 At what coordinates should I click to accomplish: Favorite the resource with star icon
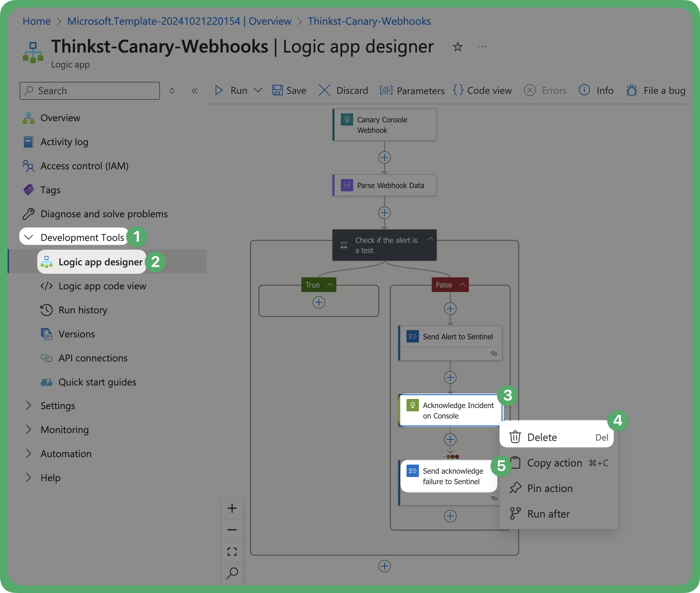pyautogui.click(x=457, y=47)
